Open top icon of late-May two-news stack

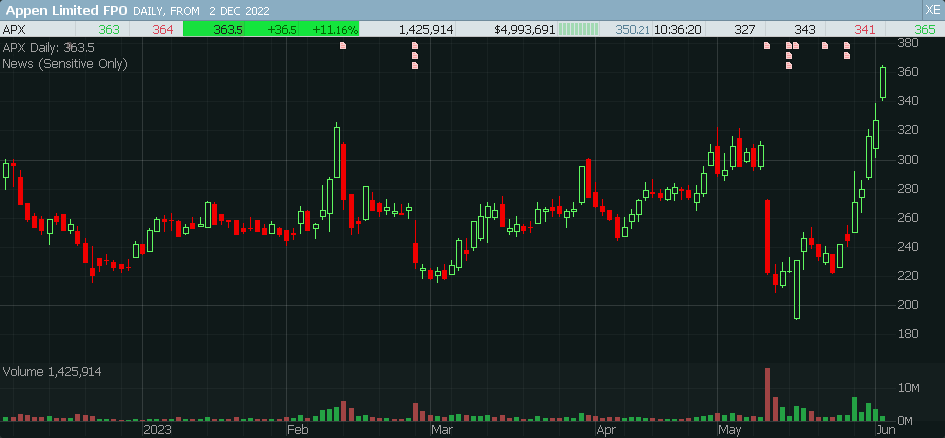[847, 45]
